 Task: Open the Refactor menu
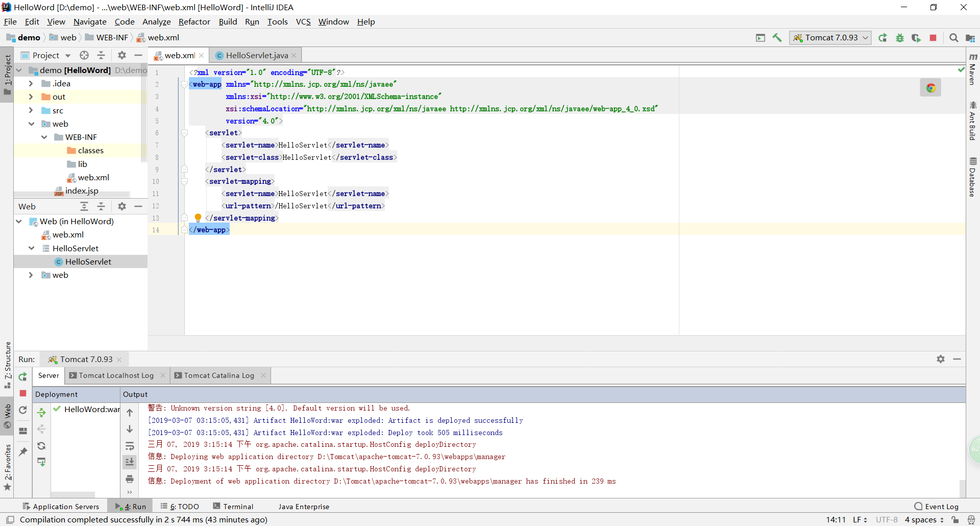pos(194,21)
